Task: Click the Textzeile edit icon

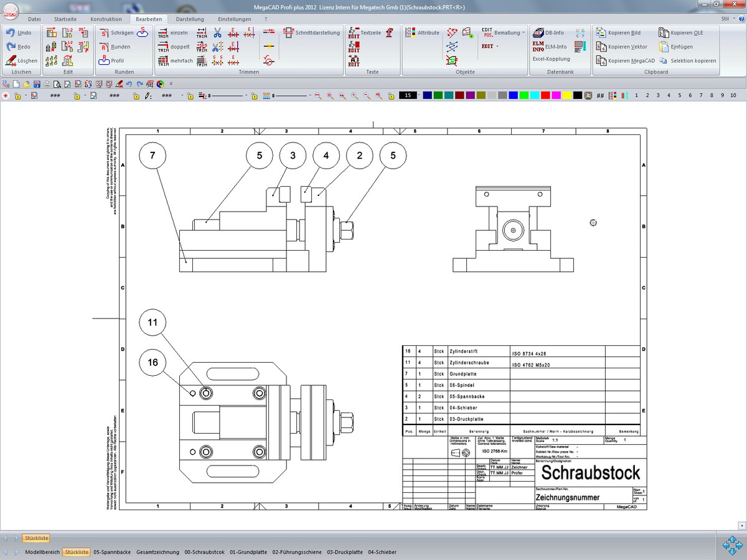Action: pos(354,32)
